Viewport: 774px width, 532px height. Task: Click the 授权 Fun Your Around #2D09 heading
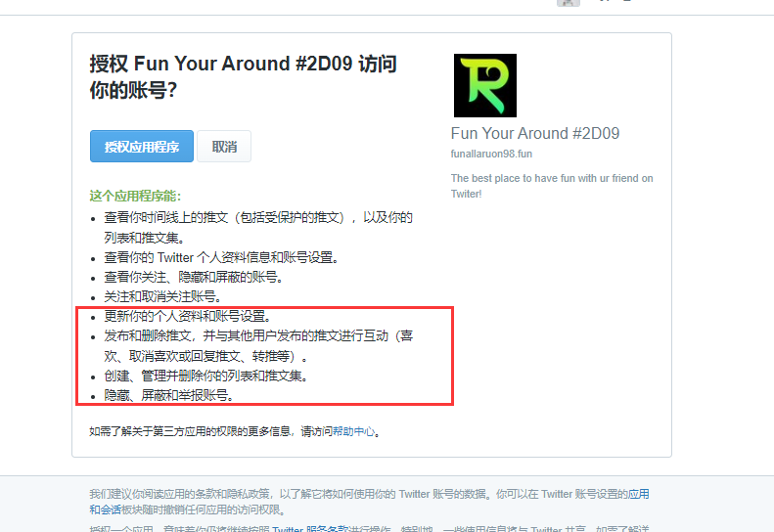tap(243, 77)
